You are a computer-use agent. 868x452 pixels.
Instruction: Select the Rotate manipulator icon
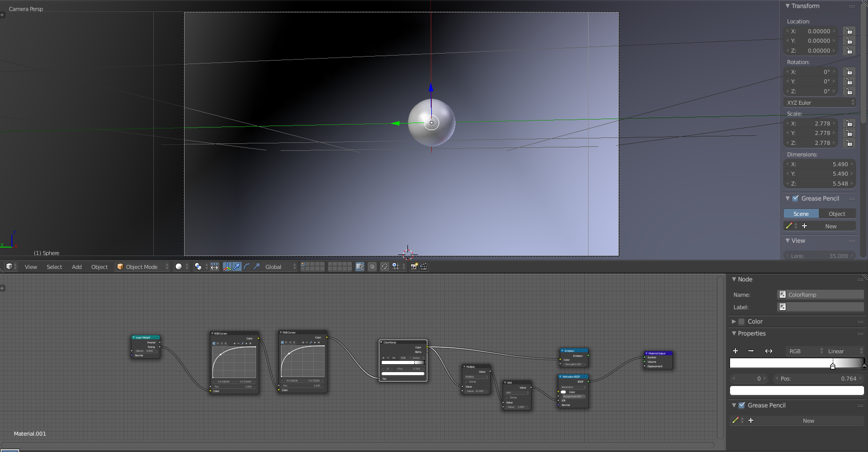246,266
